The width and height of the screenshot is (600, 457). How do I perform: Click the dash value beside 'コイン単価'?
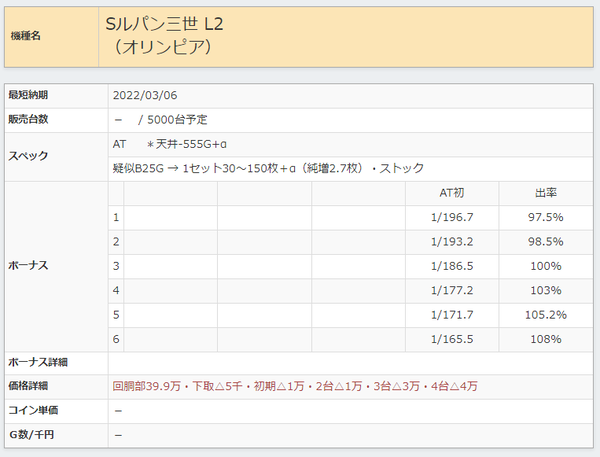118,411
